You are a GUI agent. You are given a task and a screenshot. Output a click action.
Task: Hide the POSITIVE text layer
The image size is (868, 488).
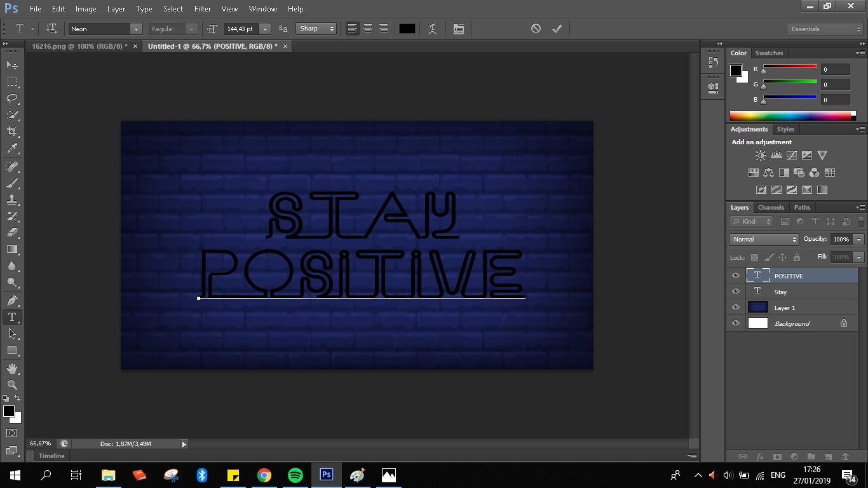pyautogui.click(x=736, y=276)
